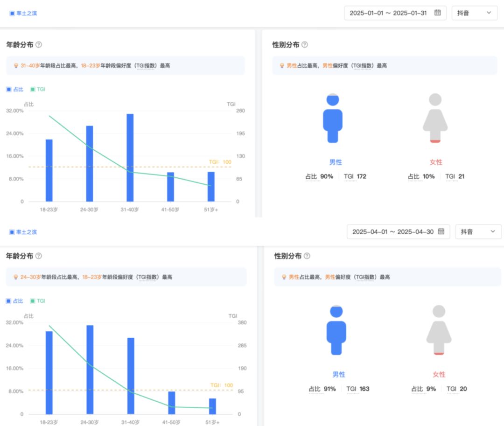
Task: Click the help icon next to upper 年龄分布
Action: pos(39,45)
